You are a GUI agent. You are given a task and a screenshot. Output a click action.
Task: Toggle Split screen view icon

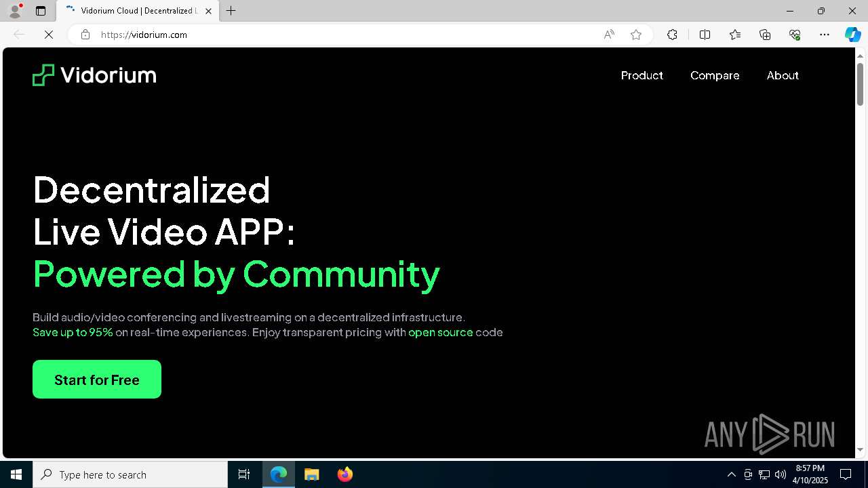click(705, 35)
